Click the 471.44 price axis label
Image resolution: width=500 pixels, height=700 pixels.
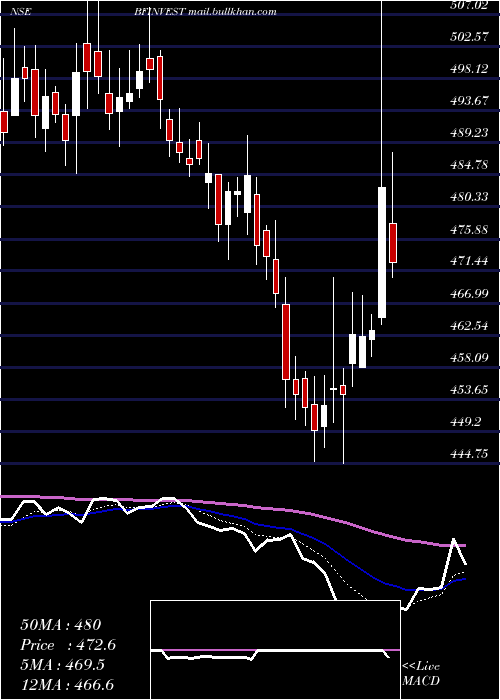(468, 261)
